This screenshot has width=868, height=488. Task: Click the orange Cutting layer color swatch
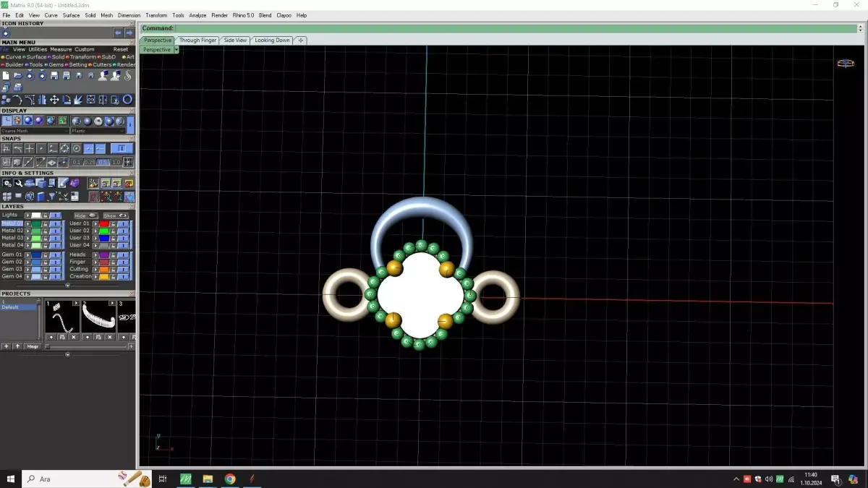click(x=104, y=270)
